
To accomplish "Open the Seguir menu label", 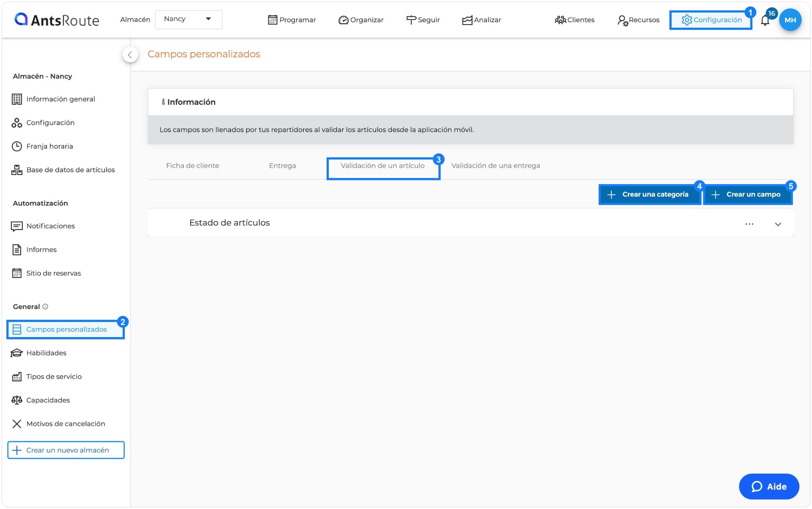I will click(x=429, y=20).
